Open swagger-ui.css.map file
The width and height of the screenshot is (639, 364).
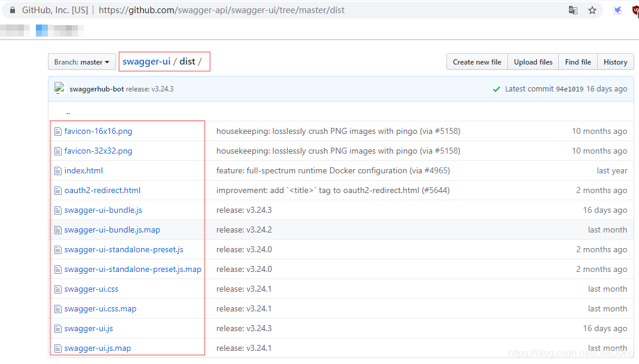point(101,308)
